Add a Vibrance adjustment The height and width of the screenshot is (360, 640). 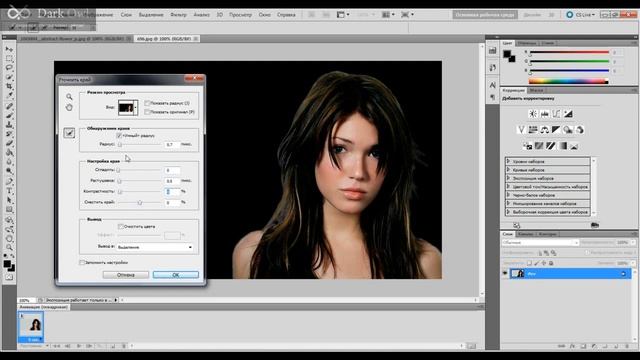521,130
